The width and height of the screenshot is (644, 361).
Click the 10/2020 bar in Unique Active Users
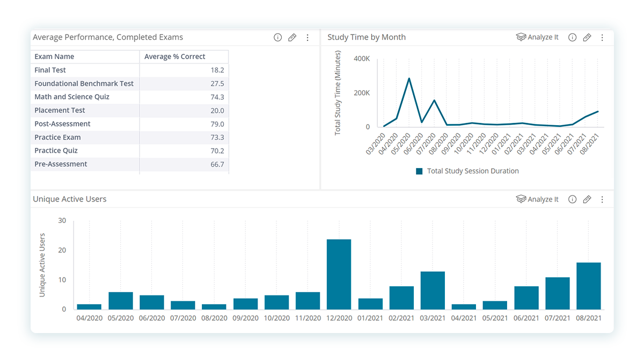pos(276,302)
